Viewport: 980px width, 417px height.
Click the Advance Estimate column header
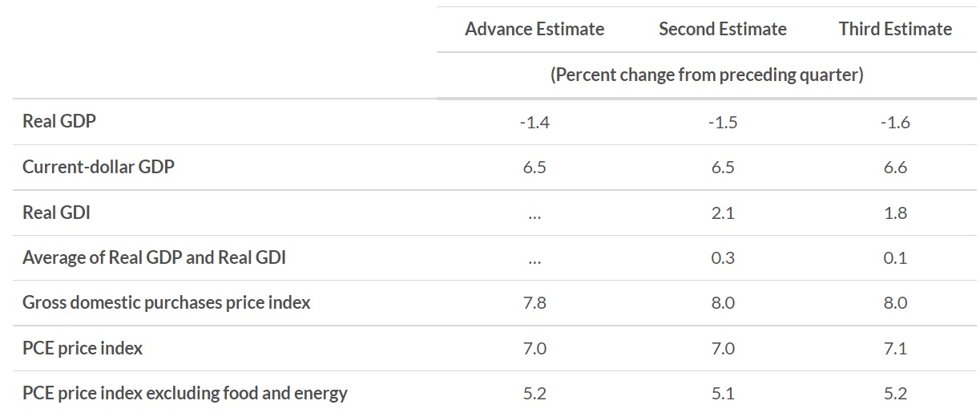tap(534, 30)
